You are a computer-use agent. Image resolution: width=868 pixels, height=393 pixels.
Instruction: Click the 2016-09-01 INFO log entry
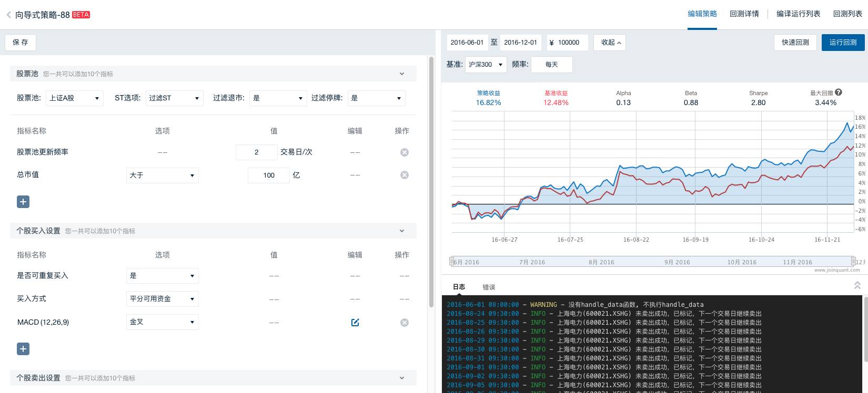pos(604,367)
